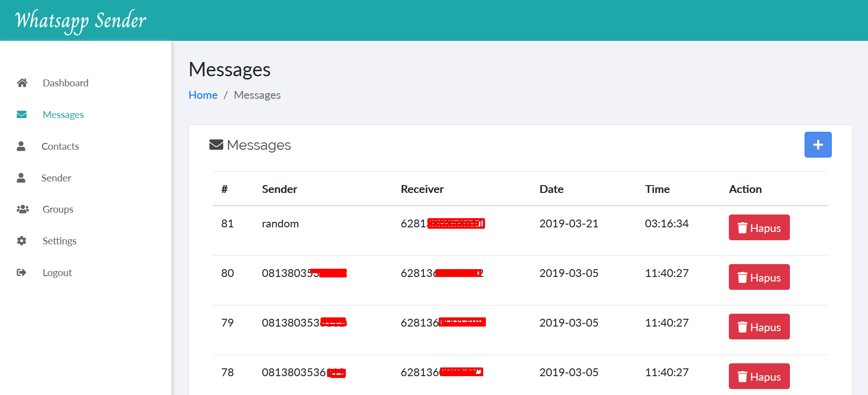The height and width of the screenshot is (395, 868).
Task: Click the Date column header
Action: [551, 189]
